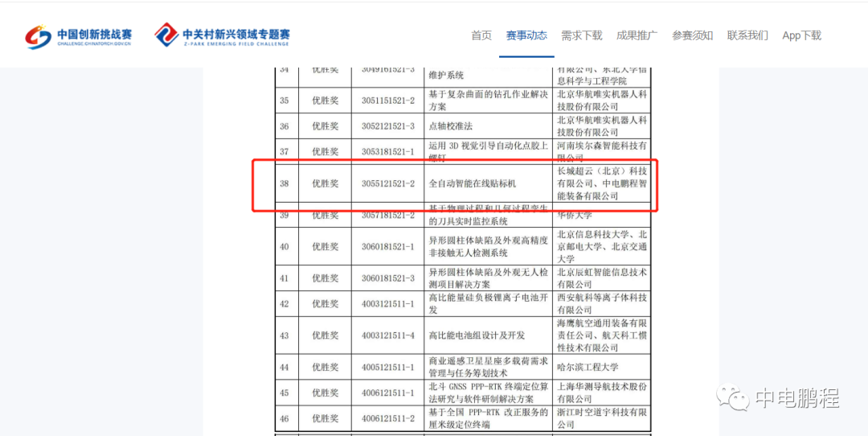868x436 pixels.
Task: Open the App下载 link
Action: 801,35
